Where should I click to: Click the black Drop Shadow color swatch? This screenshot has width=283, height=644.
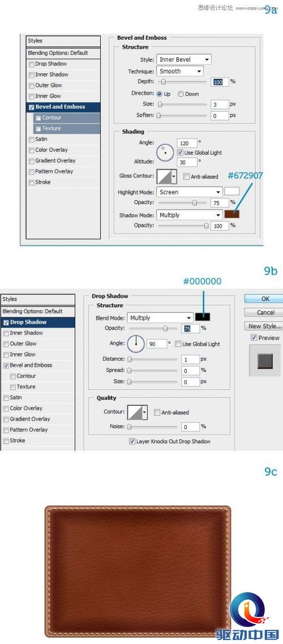coord(203,317)
